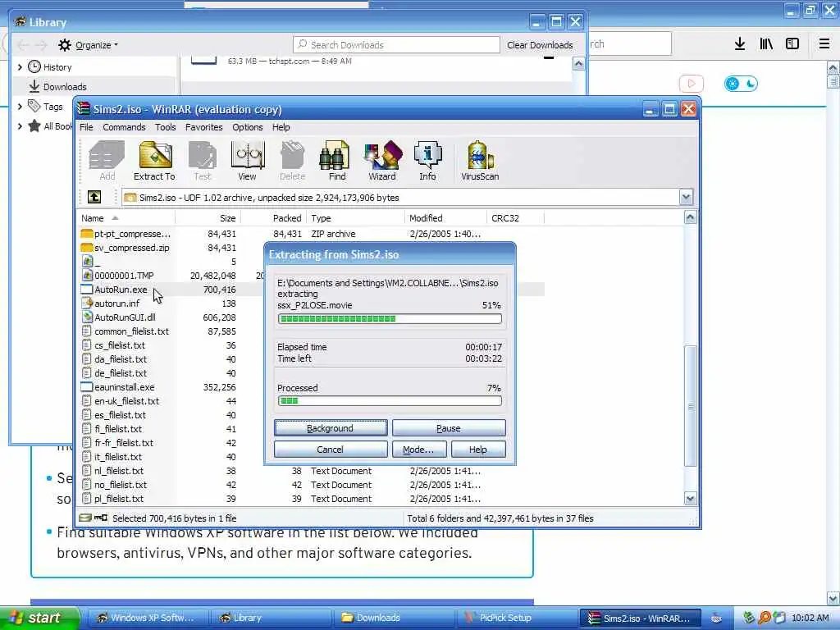840x630 pixels.
Task: Toggle the light/dark mode switch on webpage
Action: [x=741, y=84]
